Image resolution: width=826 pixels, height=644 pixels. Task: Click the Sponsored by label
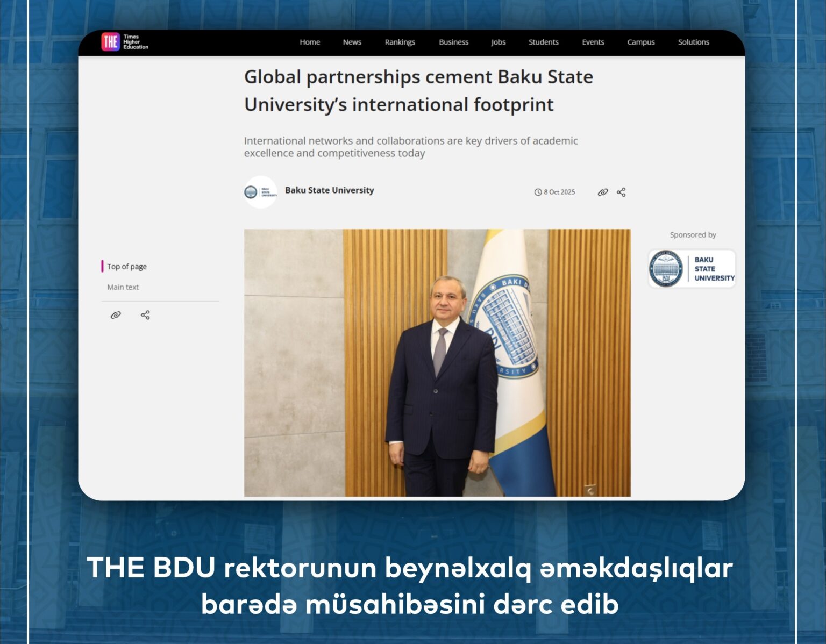tap(693, 235)
